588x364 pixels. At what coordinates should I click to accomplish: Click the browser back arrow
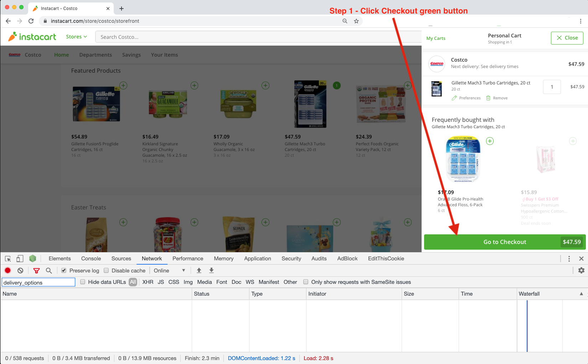[8, 21]
